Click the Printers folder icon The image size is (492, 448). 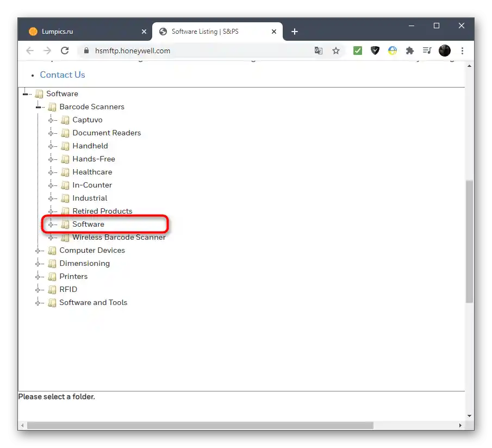[x=52, y=277]
